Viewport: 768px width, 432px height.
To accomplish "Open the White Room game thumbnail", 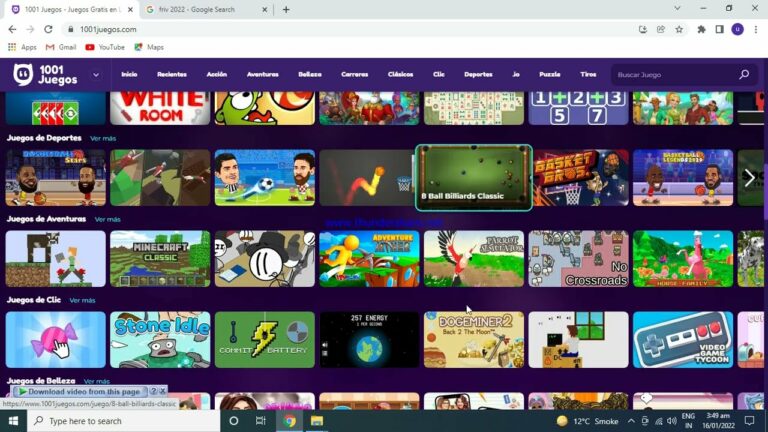I will click(160, 108).
